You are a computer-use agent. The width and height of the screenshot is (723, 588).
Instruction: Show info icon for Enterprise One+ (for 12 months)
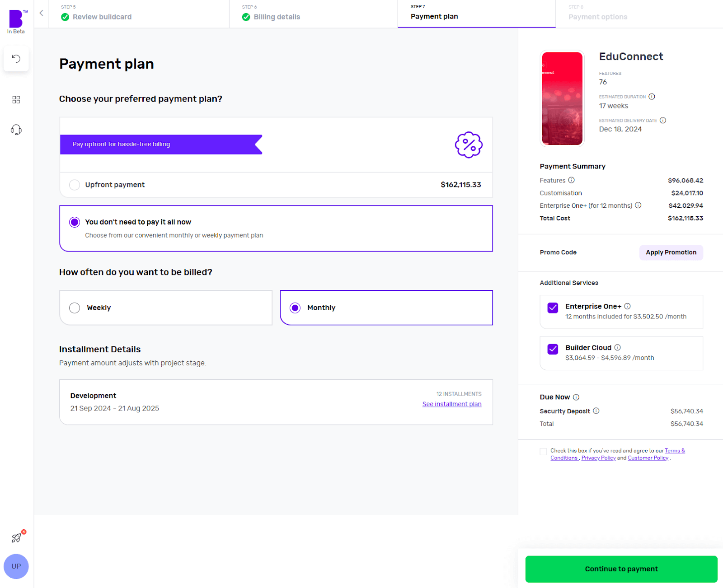[x=638, y=205]
